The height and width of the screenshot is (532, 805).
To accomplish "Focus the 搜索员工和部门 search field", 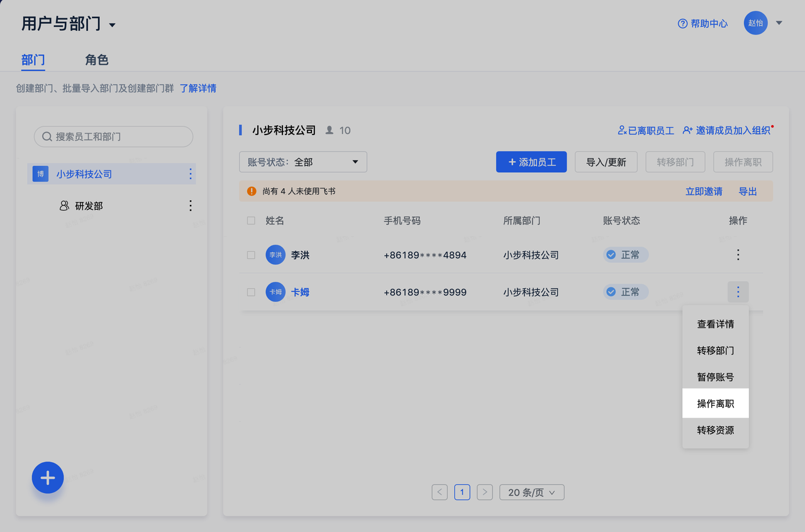I will [113, 136].
